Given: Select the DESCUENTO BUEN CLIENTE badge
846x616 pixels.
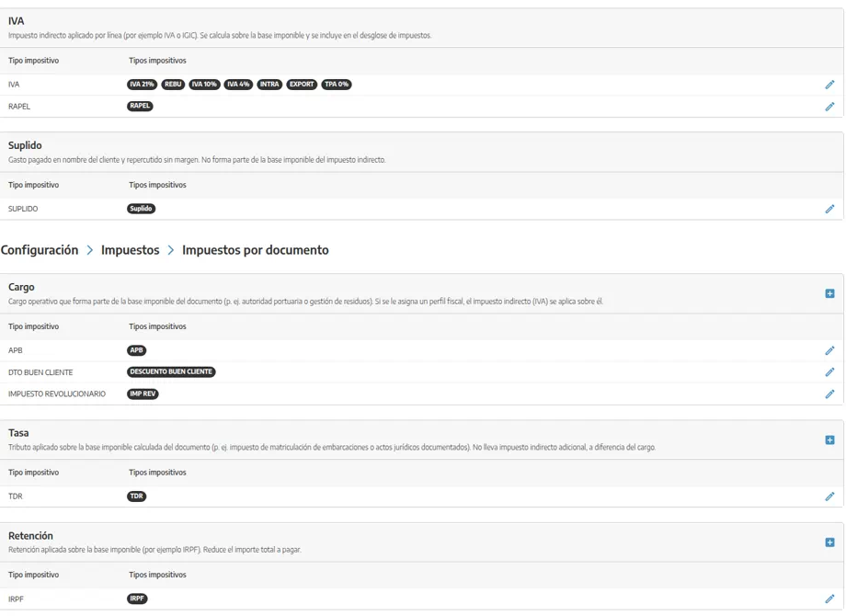Looking at the screenshot, I should tap(171, 371).
